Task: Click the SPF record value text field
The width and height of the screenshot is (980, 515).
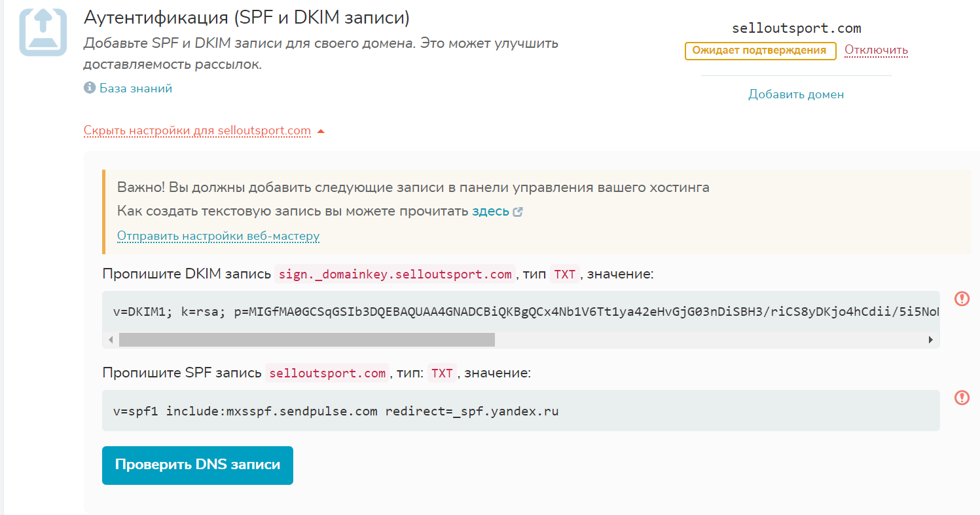Action: [x=520, y=411]
